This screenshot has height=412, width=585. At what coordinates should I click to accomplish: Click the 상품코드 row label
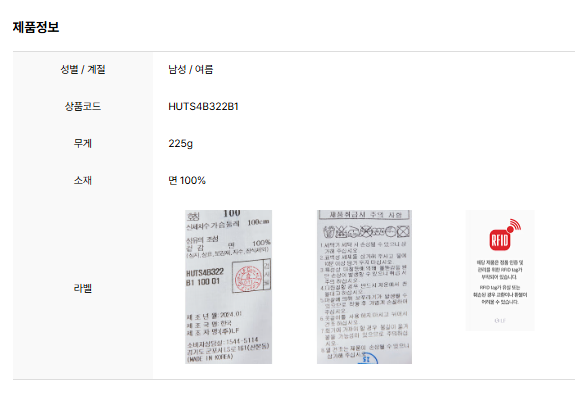click(83, 106)
